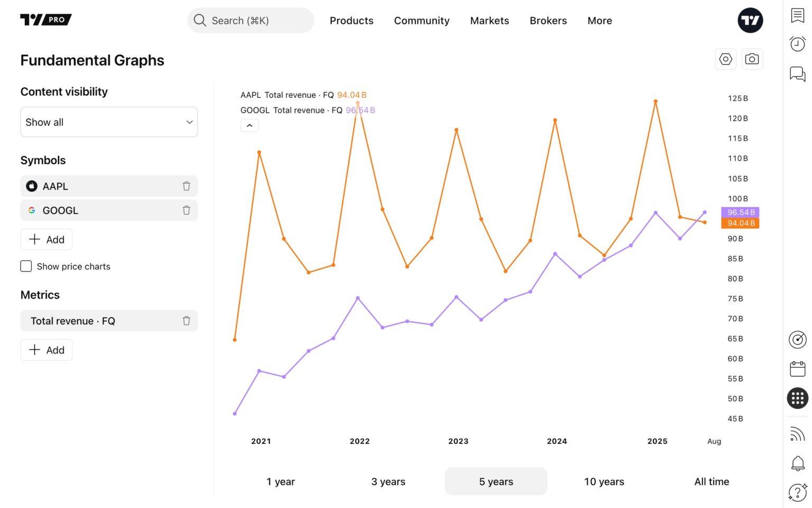Collapse the chart legend with the chevron

tap(250, 125)
